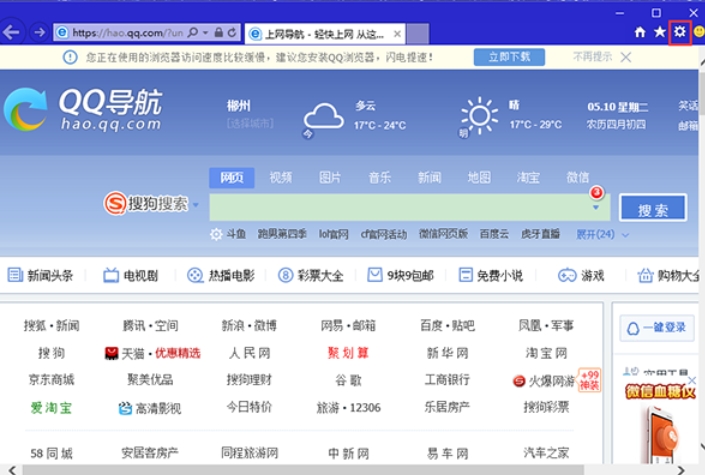Open the 旅游·12306 link

tap(348, 408)
